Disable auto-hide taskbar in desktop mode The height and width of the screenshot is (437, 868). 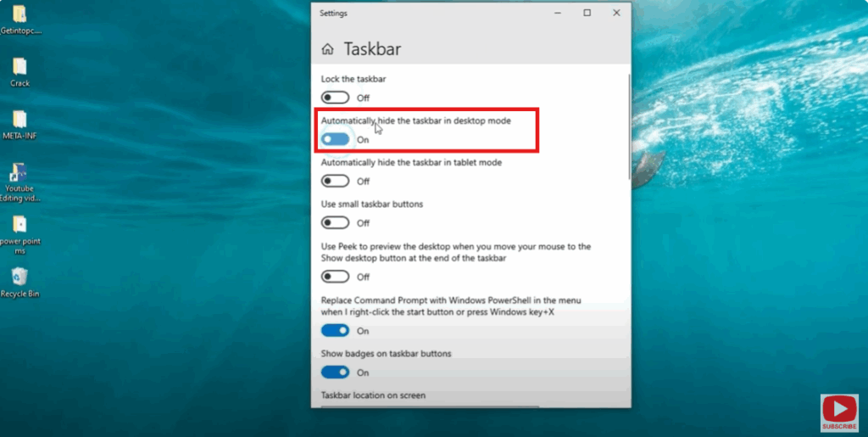(x=336, y=139)
